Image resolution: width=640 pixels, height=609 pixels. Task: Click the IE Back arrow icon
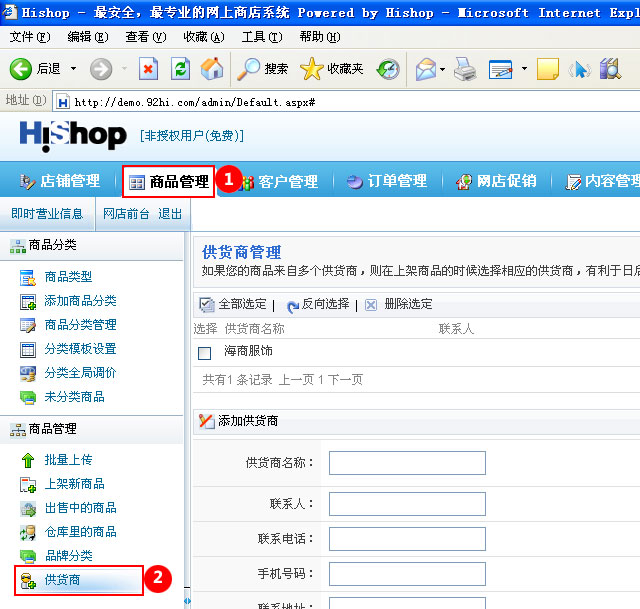click(20, 69)
